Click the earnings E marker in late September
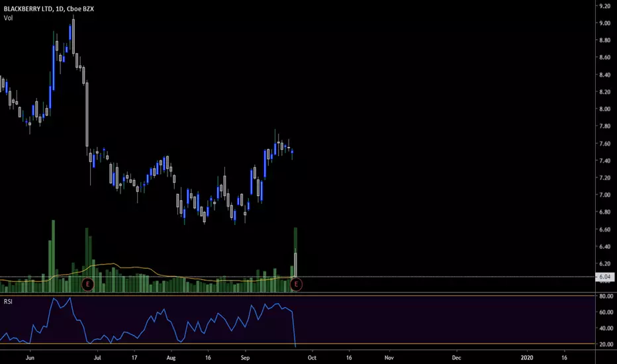The width and height of the screenshot is (617, 364). [x=296, y=284]
